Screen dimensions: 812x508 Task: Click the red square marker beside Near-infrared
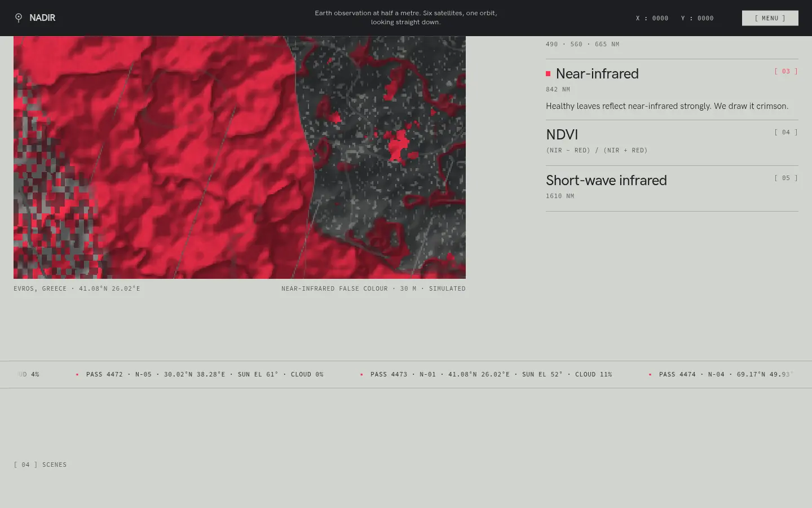click(x=548, y=74)
